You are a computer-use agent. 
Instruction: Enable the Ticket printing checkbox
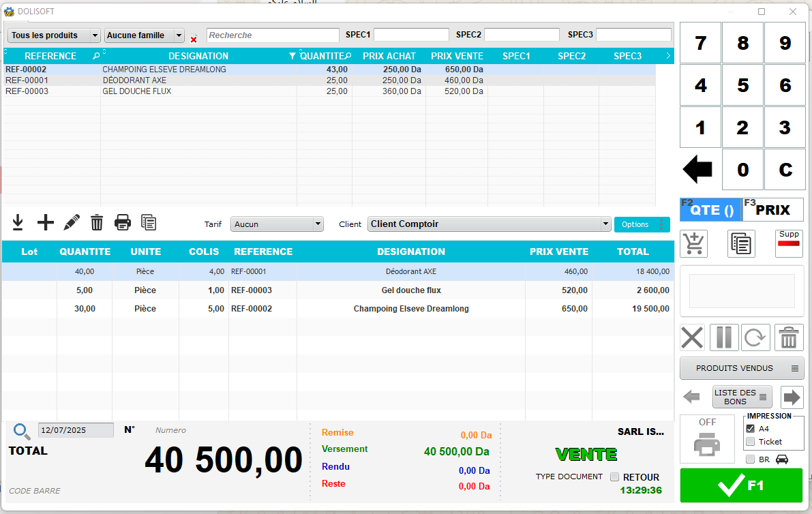coord(751,442)
